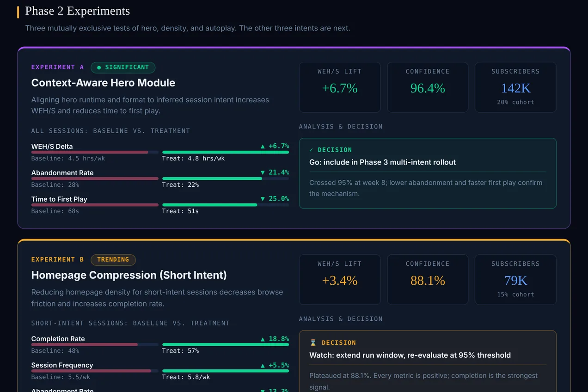
Task: Click the checkmark icon beside green DECISION
Action: coord(312,150)
